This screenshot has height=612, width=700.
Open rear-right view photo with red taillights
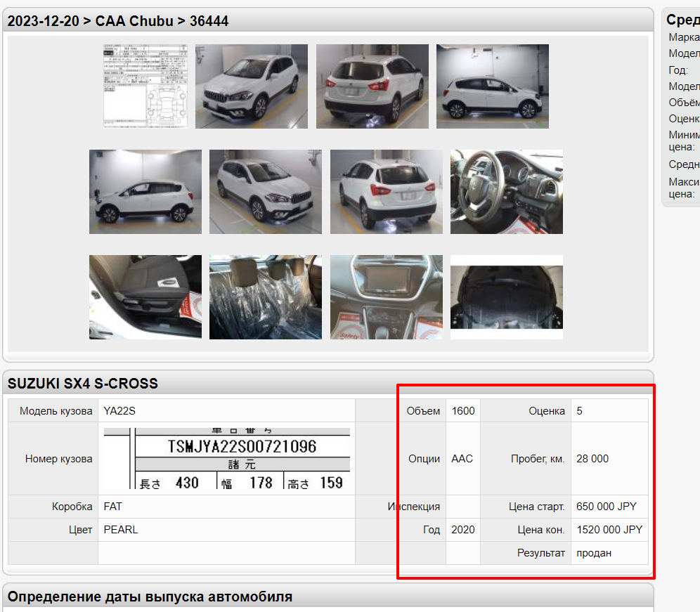(372, 86)
